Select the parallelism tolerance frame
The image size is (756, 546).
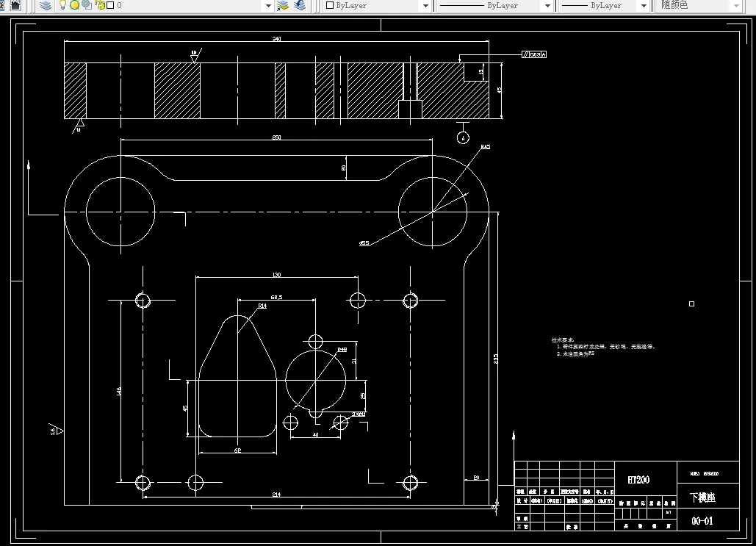(534, 54)
